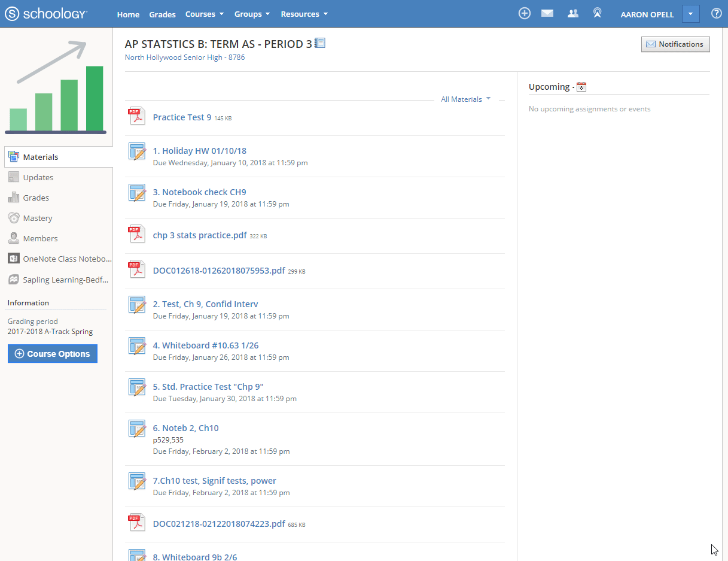
Task: Click the PDF icon for DOC021218-02122018074223.pdf
Action: pyautogui.click(x=137, y=522)
